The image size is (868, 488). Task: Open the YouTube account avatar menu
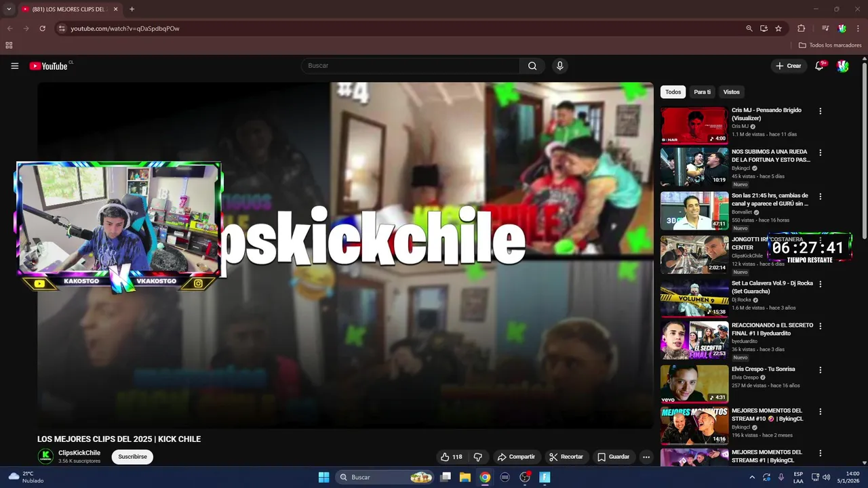pyautogui.click(x=842, y=66)
